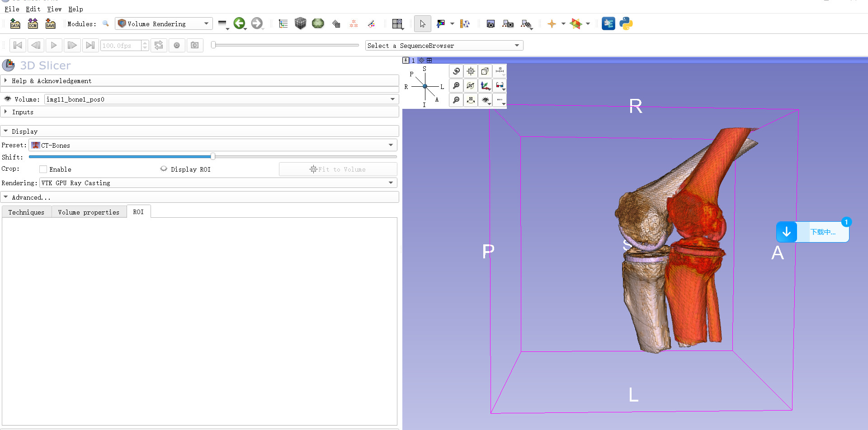868x430 pixels.
Task: Open the View menu
Action: 54,9
